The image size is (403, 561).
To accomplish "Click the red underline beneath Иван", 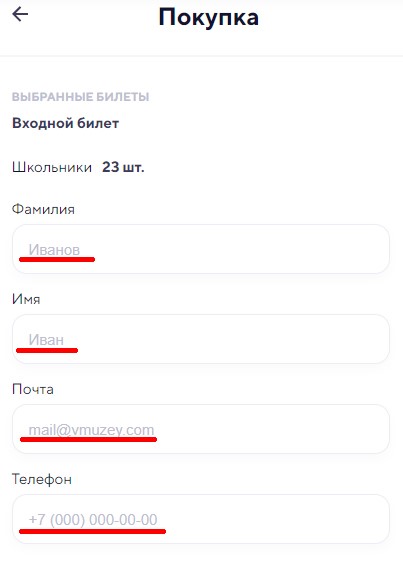I will click(47, 350).
